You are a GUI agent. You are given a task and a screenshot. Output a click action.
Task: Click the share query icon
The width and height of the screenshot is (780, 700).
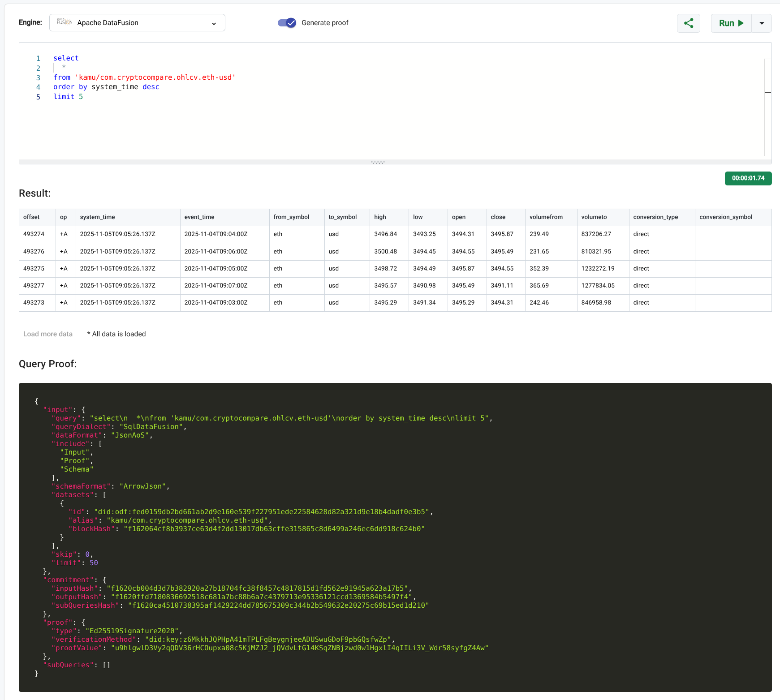(688, 23)
